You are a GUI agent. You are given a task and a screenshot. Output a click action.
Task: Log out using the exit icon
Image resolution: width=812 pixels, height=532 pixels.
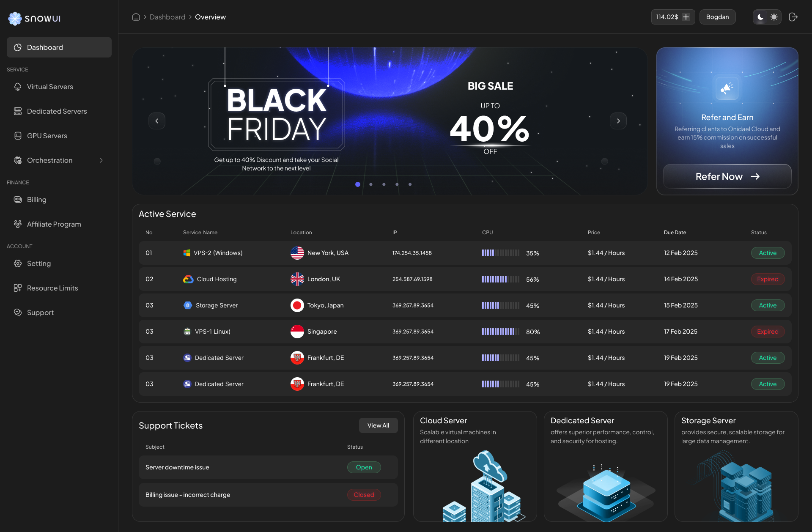pos(793,17)
